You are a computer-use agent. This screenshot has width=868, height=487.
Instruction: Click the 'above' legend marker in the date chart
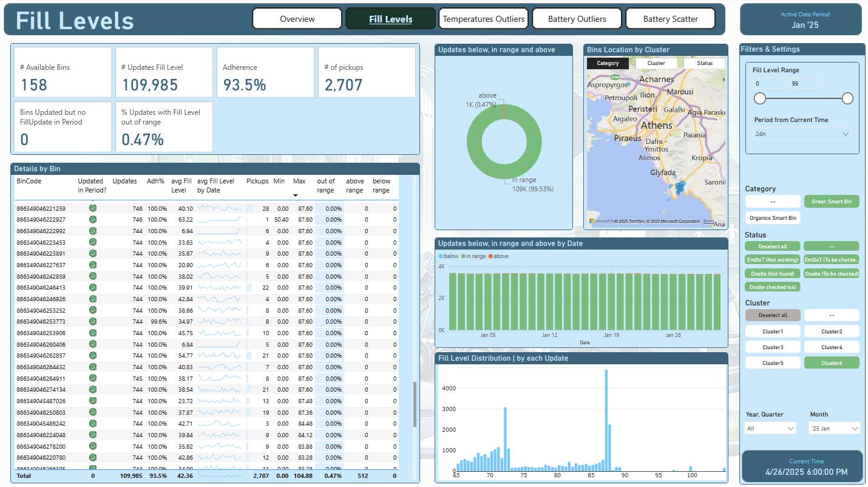[x=490, y=256]
